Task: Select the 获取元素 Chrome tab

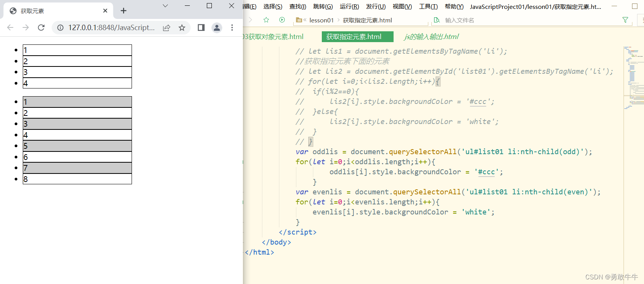Action: (58, 11)
